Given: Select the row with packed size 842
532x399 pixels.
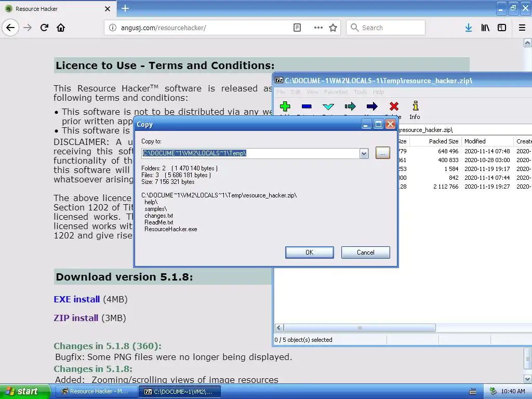Looking at the screenshot, I should pos(465,178).
